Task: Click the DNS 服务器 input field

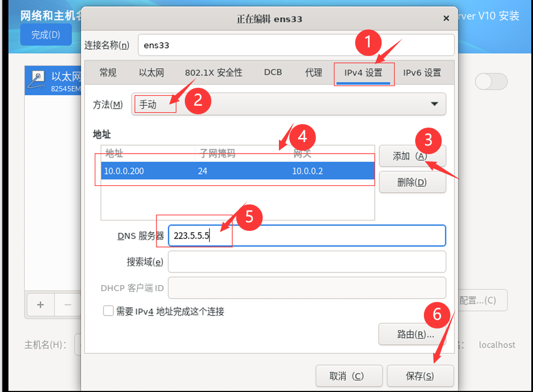Action: (307, 236)
